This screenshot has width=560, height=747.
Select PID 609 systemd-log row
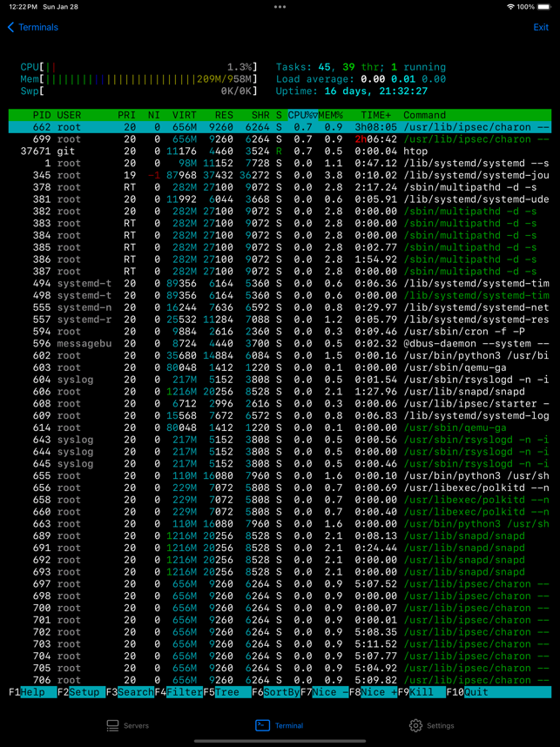280,415
